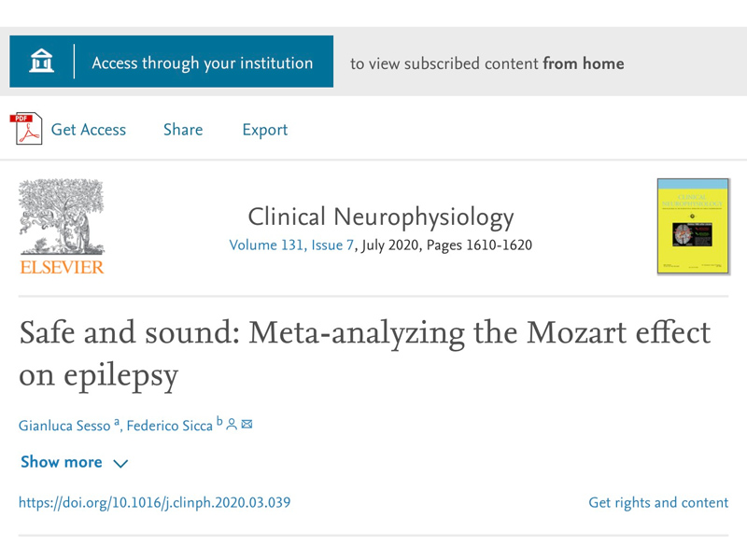The width and height of the screenshot is (747, 560).
Task: Click Access through your institution button
Action: [x=202, y=63]
